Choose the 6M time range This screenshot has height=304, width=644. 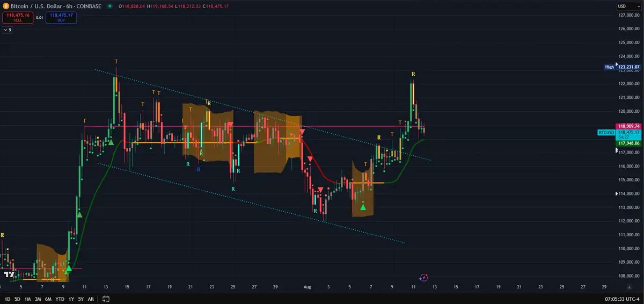(x=48, y=299)
